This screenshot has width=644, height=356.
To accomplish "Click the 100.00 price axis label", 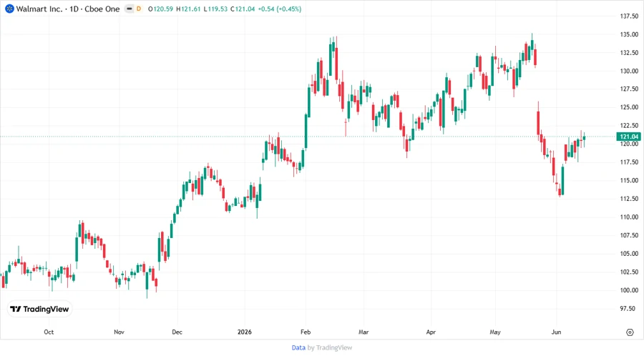I will [x=629, y=290].
